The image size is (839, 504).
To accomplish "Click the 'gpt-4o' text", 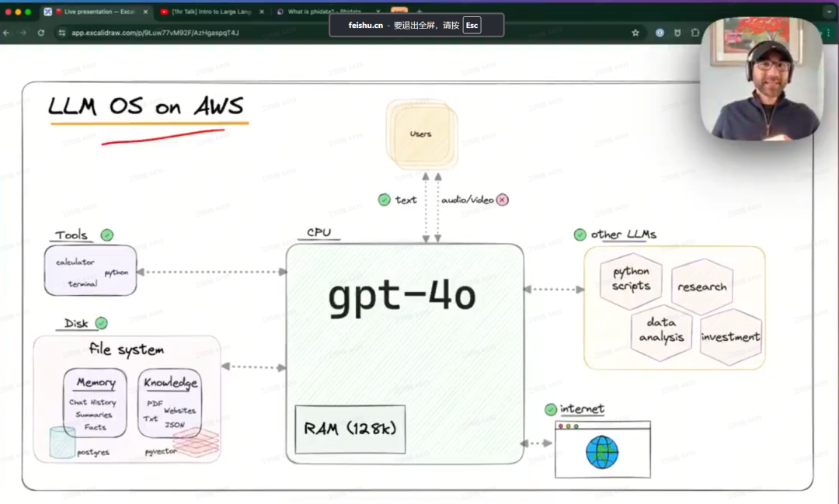I will click(402, 296).
